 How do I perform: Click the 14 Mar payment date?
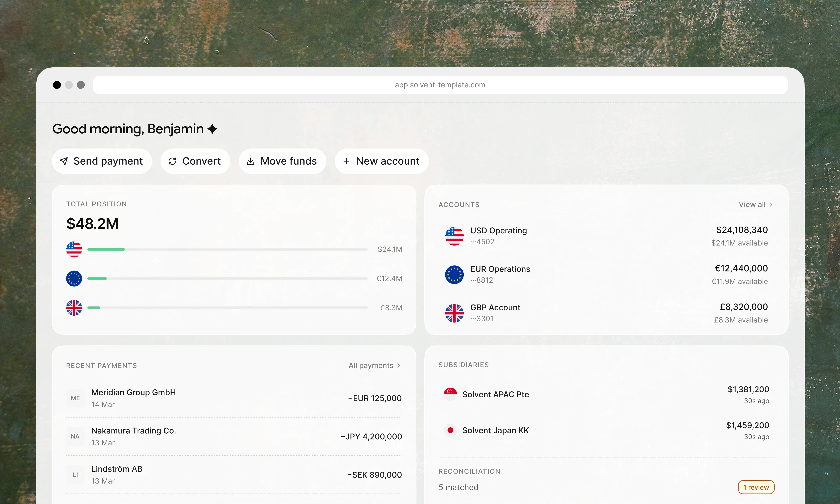[103, 404]
